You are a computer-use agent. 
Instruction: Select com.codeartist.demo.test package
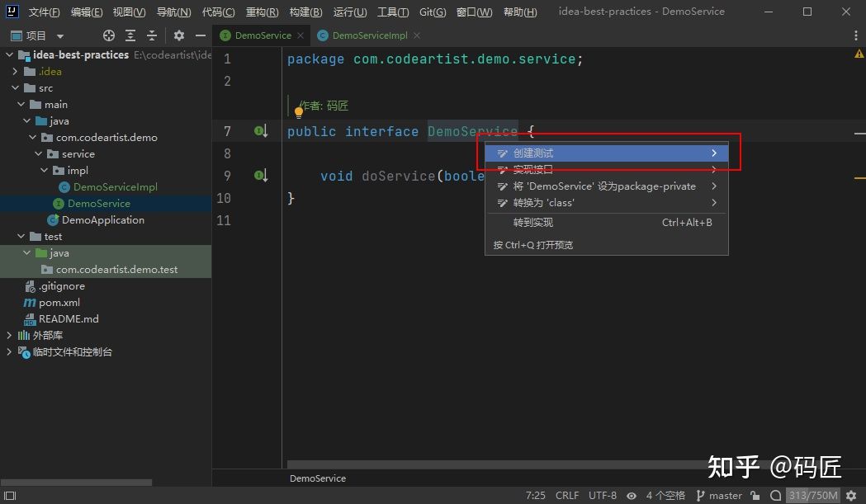pyautogui.click(x=116, y=270)
